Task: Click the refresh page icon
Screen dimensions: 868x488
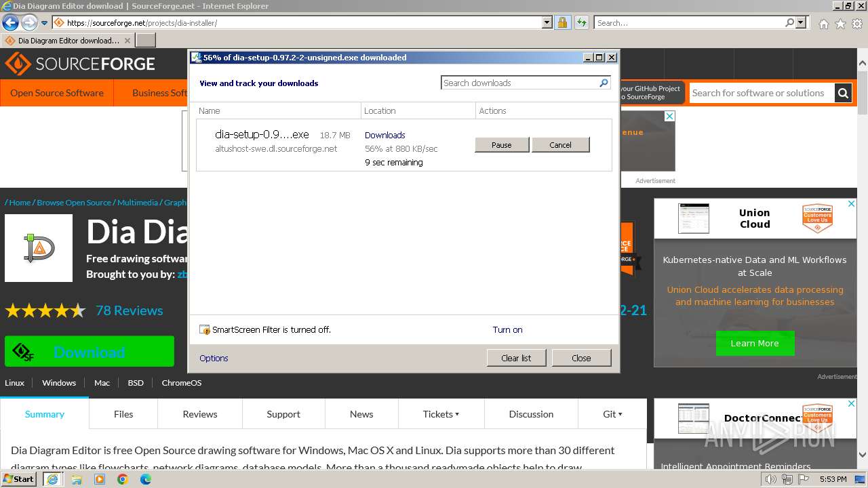Action: click(581, 22)
